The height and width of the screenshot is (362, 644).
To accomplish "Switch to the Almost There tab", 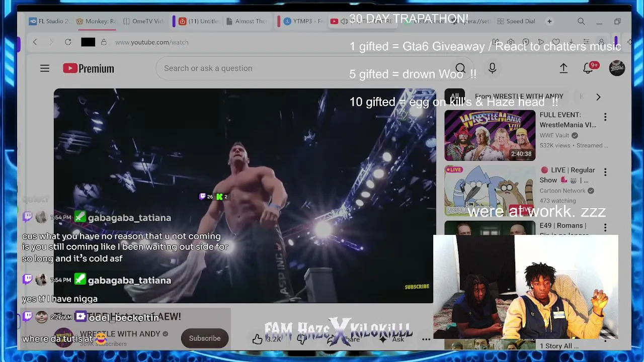I will (247, 22).
